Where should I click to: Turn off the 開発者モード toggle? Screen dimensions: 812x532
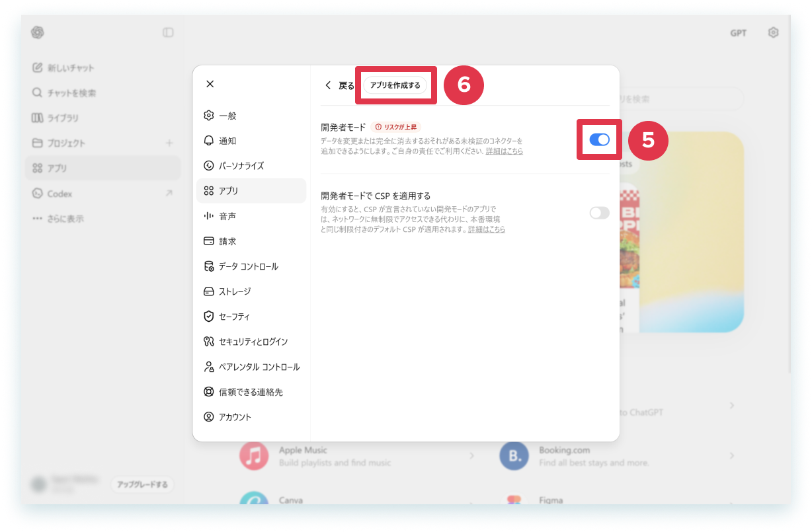tap(599, 139)
